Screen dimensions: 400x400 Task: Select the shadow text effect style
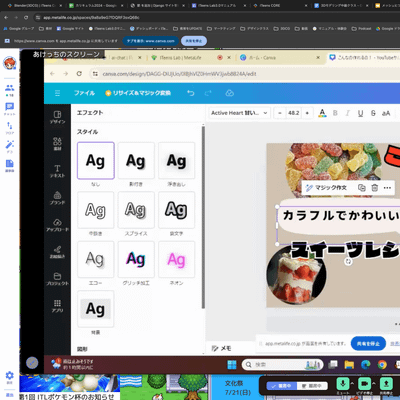[x=136, y=161]
